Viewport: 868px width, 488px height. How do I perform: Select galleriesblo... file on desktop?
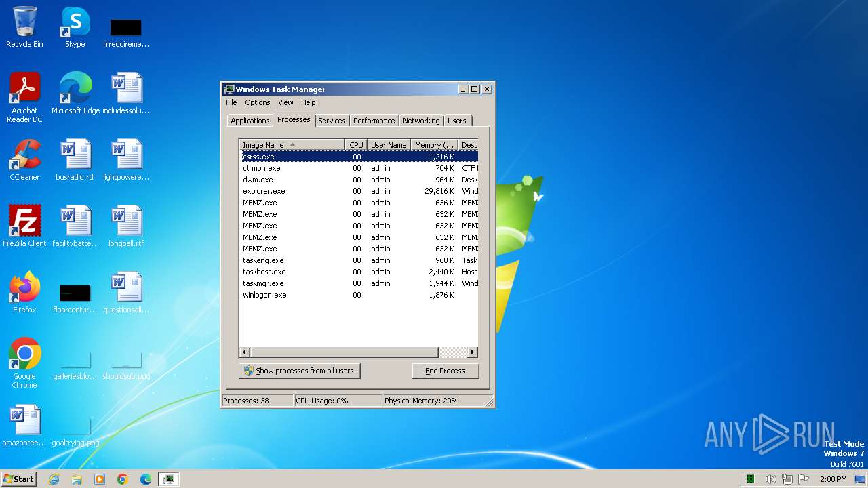coord(75,365)
